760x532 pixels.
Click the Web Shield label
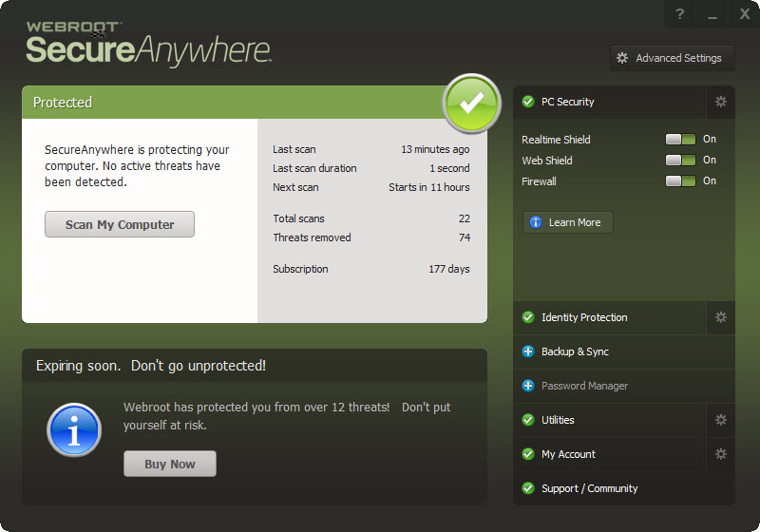(x=547, y=161)
